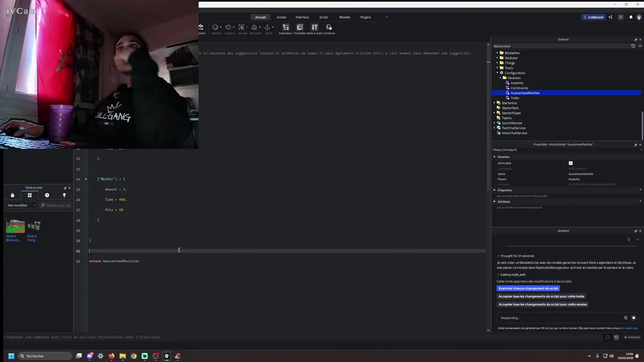Stop the assistant's response

coord(633,318)
